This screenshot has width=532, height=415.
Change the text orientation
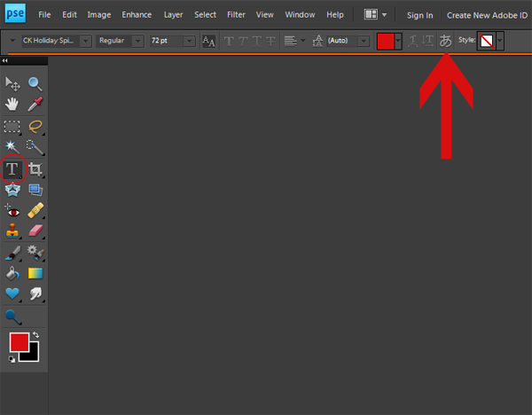click(427, 41)
